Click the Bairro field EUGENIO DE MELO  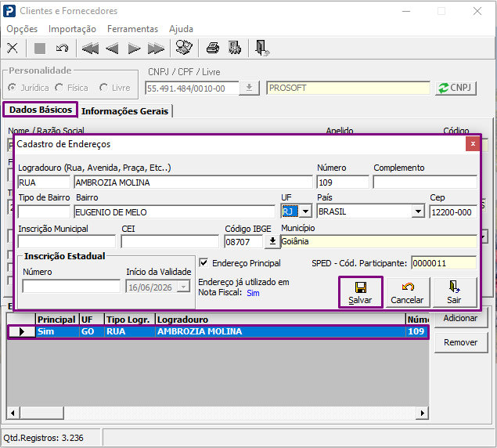click(175, 212)
